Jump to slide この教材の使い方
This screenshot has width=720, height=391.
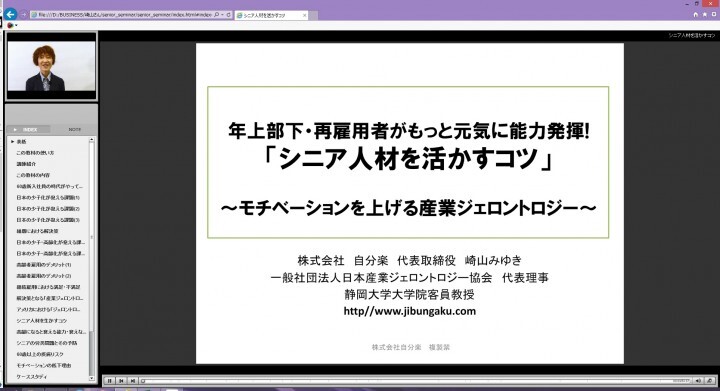pyautogui.click(x=35, y=152)
